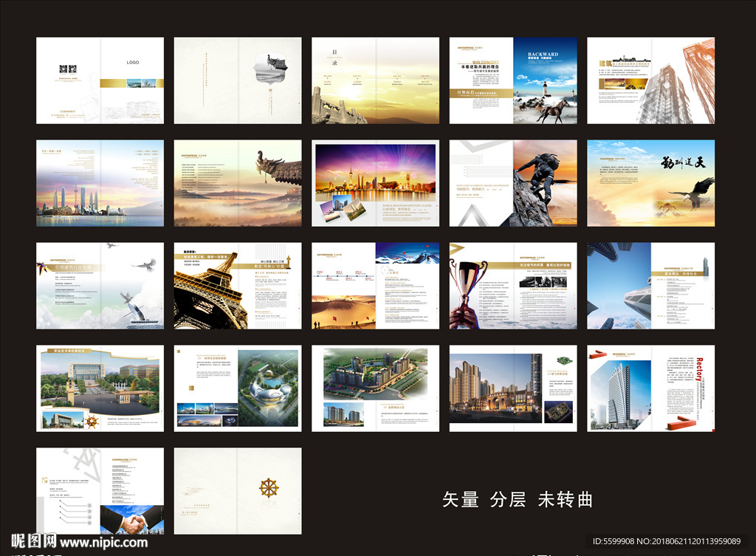The height and width of the screenshot is (556, 756).
Task: Click the red Rectory vertical text
Action: click(x=700, y=369)
